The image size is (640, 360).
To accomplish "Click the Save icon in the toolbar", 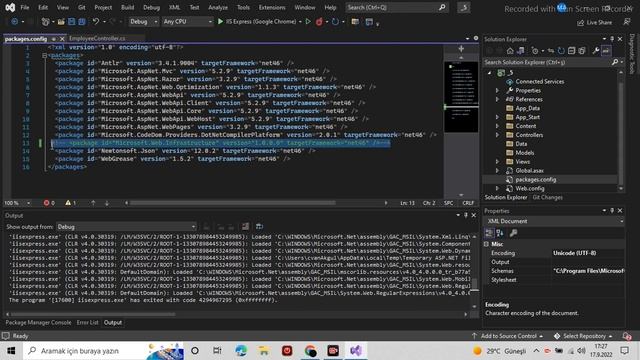I will (72, 22).
